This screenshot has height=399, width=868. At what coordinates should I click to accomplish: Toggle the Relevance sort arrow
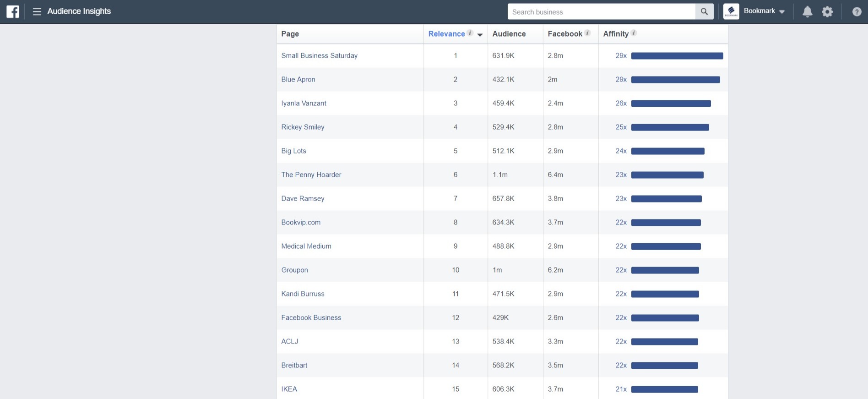480,35
